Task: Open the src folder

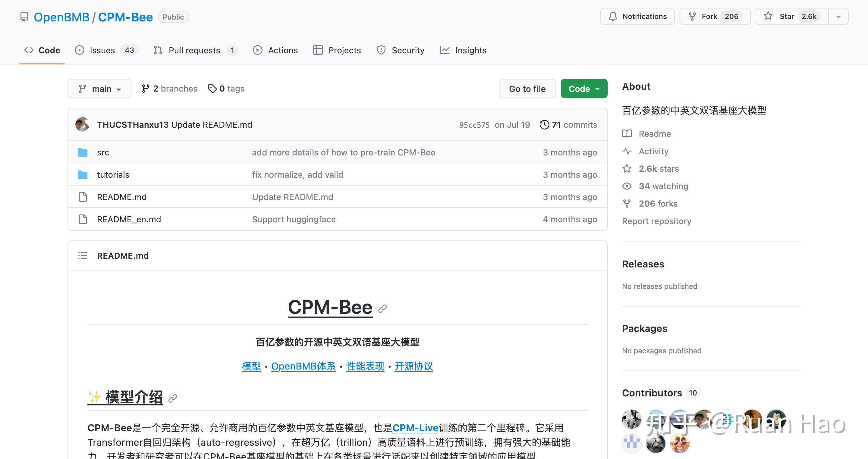Action: [x=103, y=153]
